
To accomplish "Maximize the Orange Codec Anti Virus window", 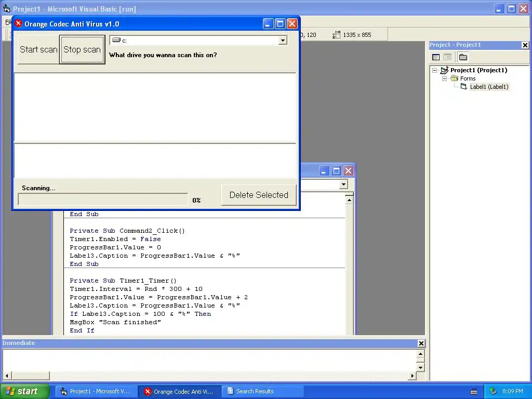I will [280, 24].
